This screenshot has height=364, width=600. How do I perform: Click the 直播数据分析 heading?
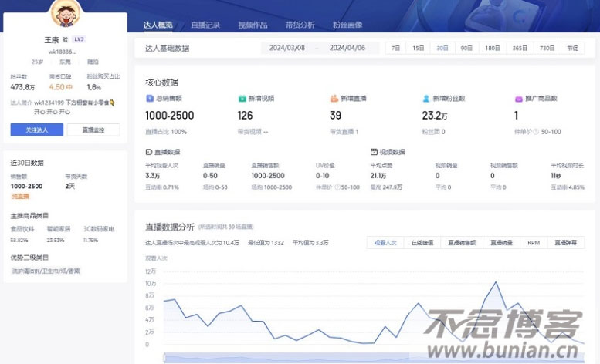(170, 227)
